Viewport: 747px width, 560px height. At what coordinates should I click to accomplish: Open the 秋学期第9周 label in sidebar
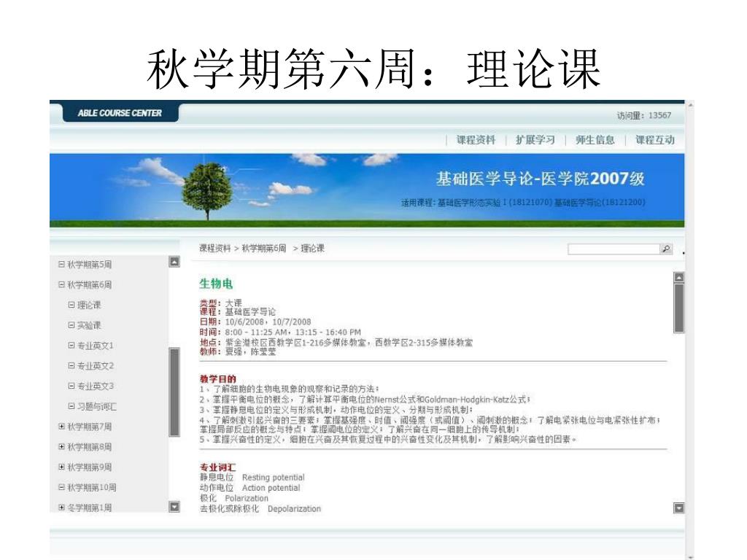pos(90,467)
